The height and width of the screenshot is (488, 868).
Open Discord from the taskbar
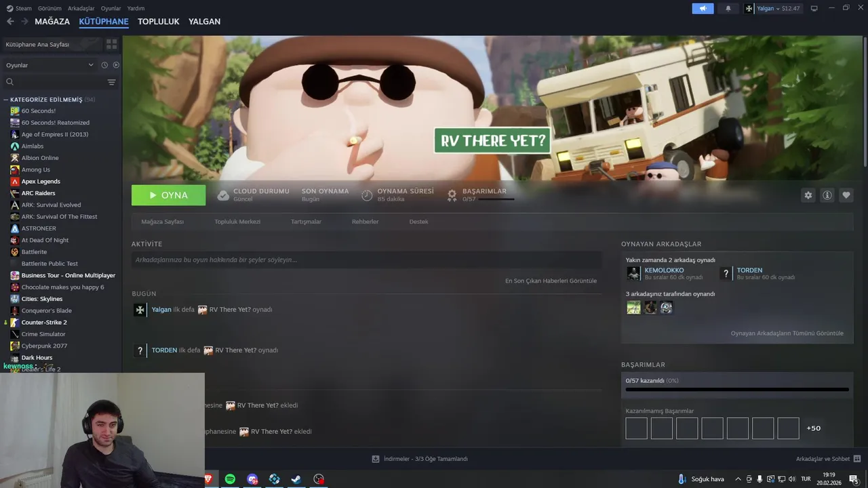[252, 479]
